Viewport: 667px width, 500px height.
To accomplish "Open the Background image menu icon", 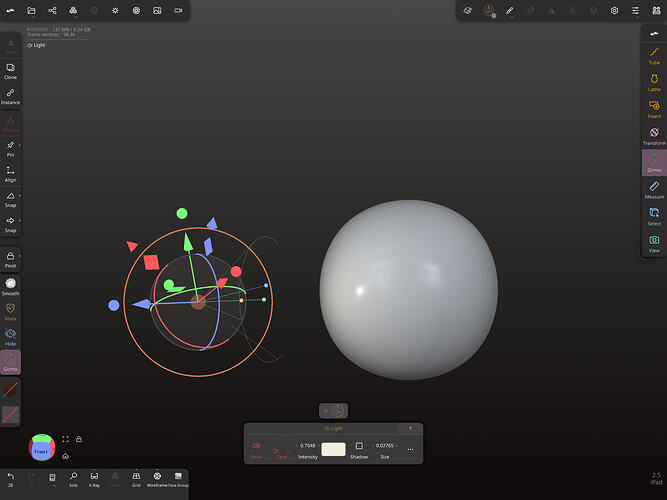I will (157, 11).
